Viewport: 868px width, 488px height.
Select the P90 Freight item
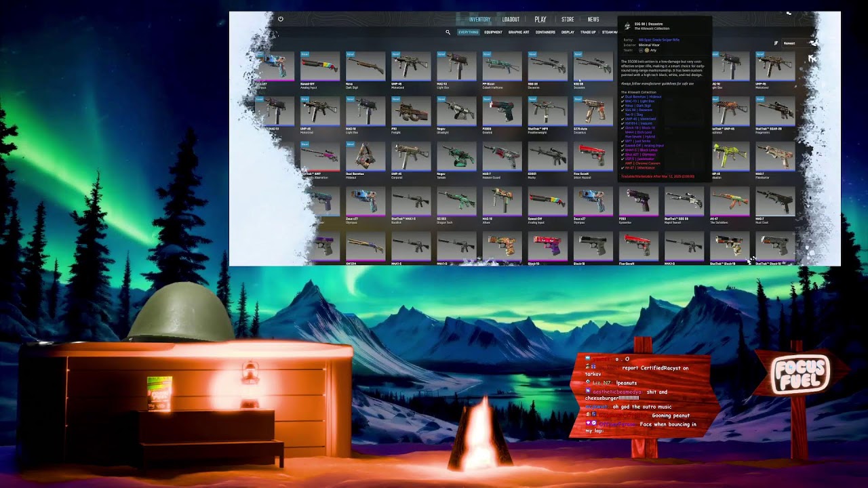(x=411, y=115)
